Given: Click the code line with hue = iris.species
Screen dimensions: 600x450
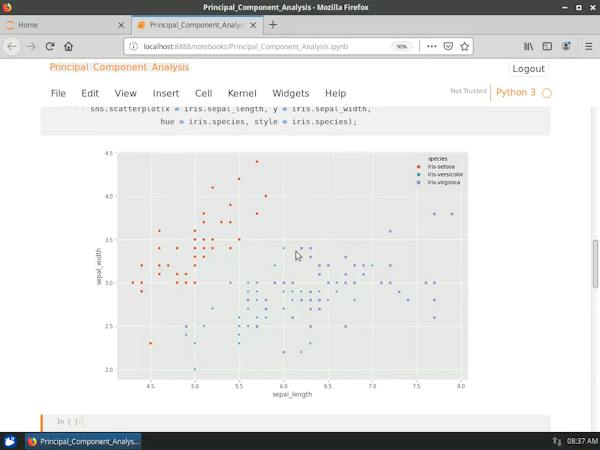Looking at the screenshot, I should coord(259,122).
